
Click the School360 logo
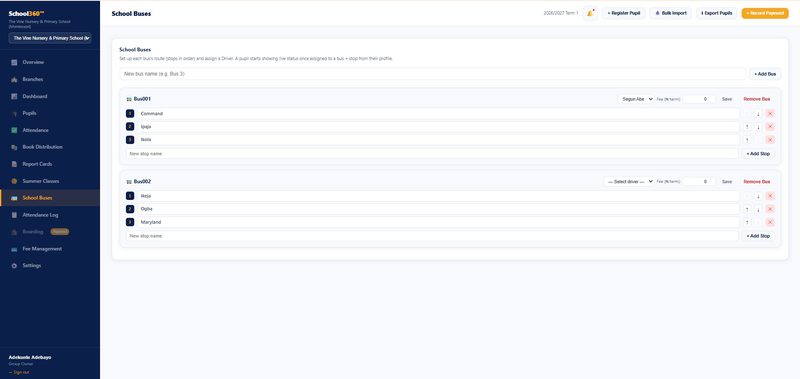point(27,14)
